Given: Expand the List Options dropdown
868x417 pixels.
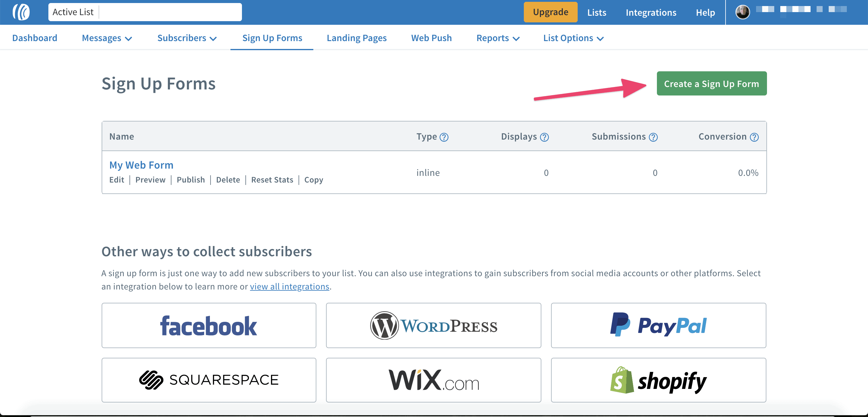Looking at the screenshot, I should [x=573, y=38].
